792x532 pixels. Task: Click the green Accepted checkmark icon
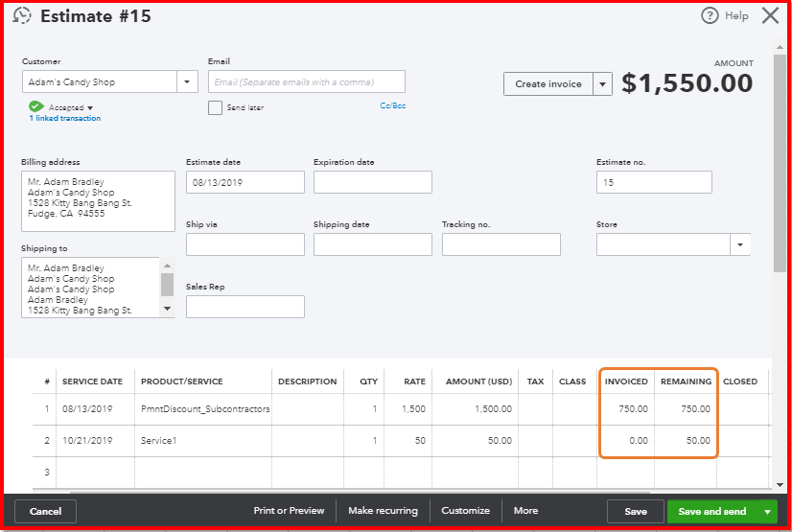click(35, 106)
